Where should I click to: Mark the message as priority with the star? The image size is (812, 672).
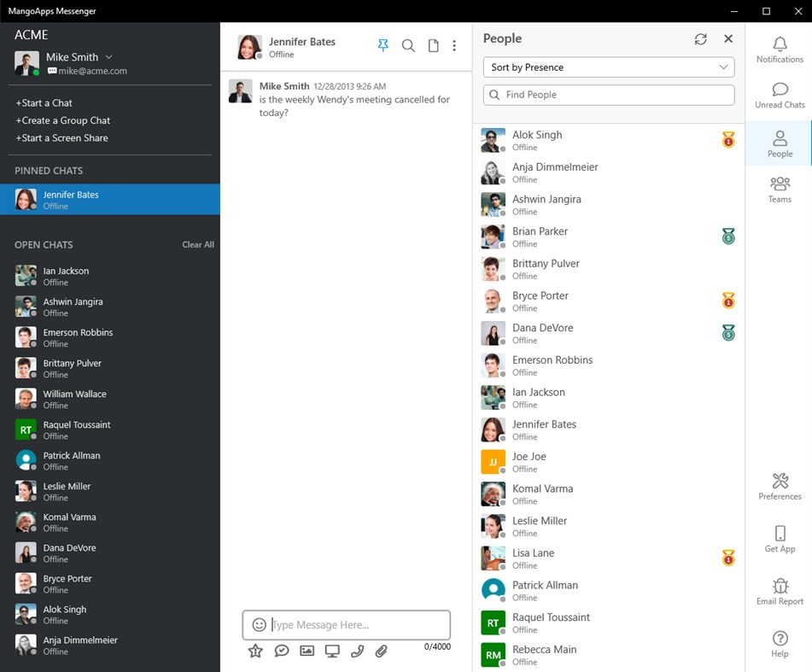coord(255,651)
